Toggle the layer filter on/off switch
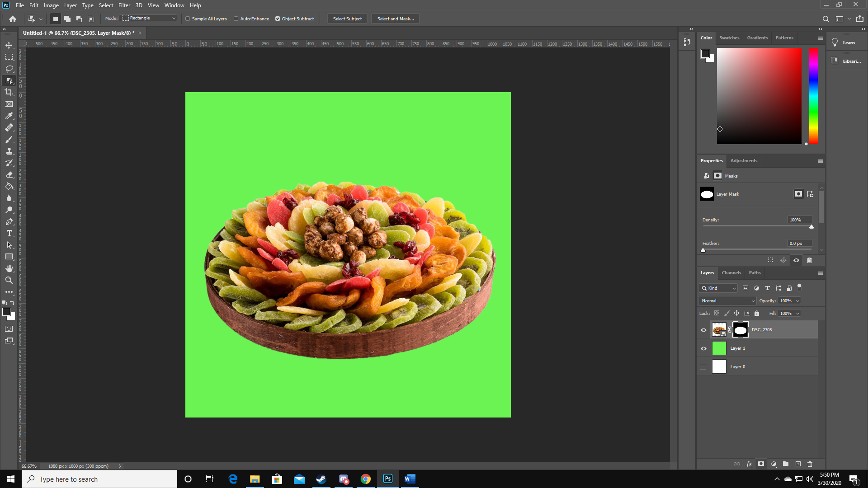Screen dimensions: 868x488 tap(799, 287)
